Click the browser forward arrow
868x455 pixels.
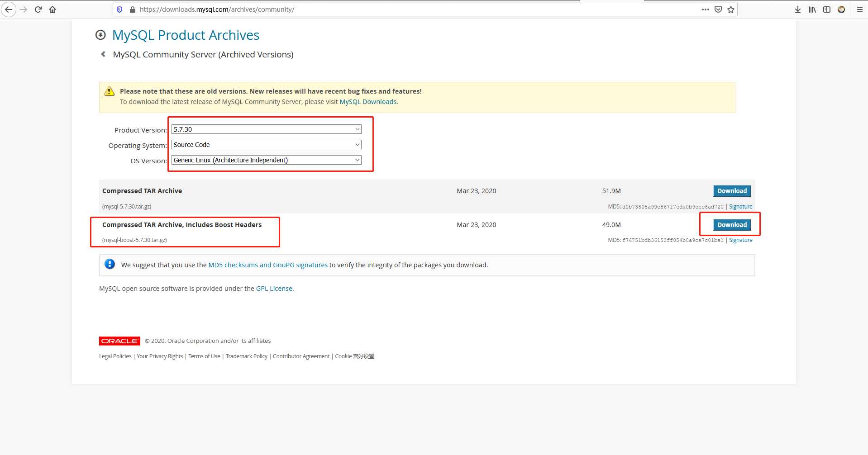pyautogui.click(x=24, y=9)
